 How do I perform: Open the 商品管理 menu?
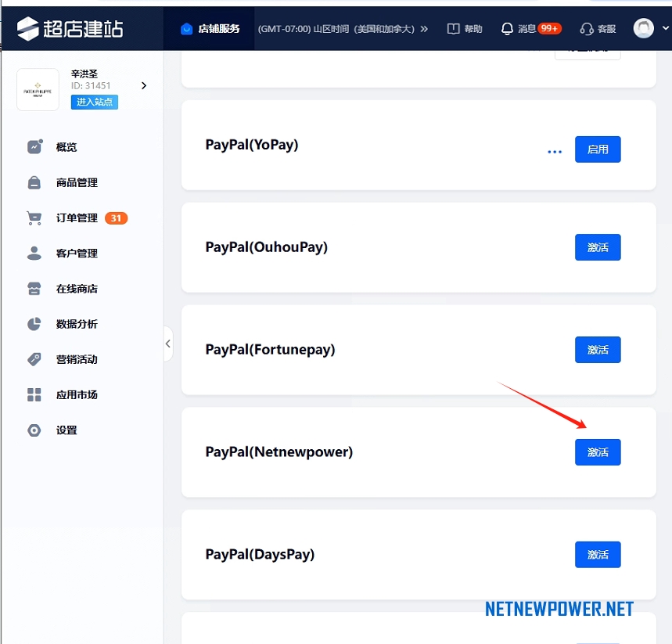click(x=77, y=182)
